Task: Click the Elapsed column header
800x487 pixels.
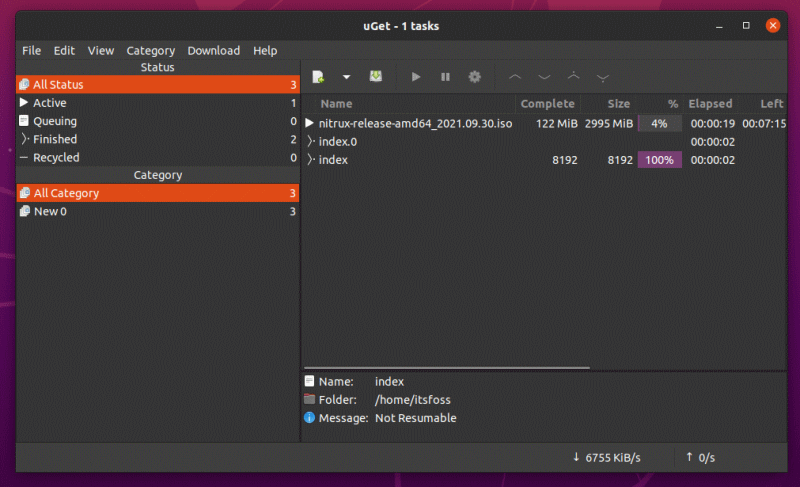Action: click(710, 104)
